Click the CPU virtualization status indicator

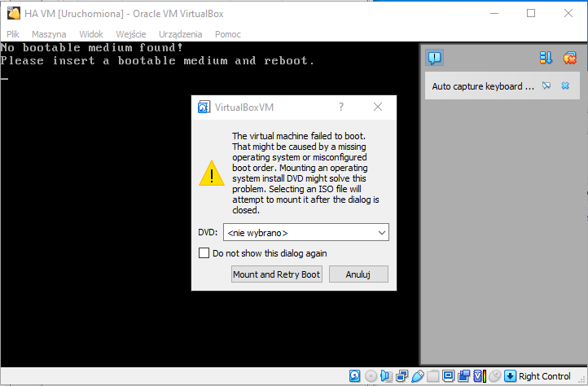(480, 375)
